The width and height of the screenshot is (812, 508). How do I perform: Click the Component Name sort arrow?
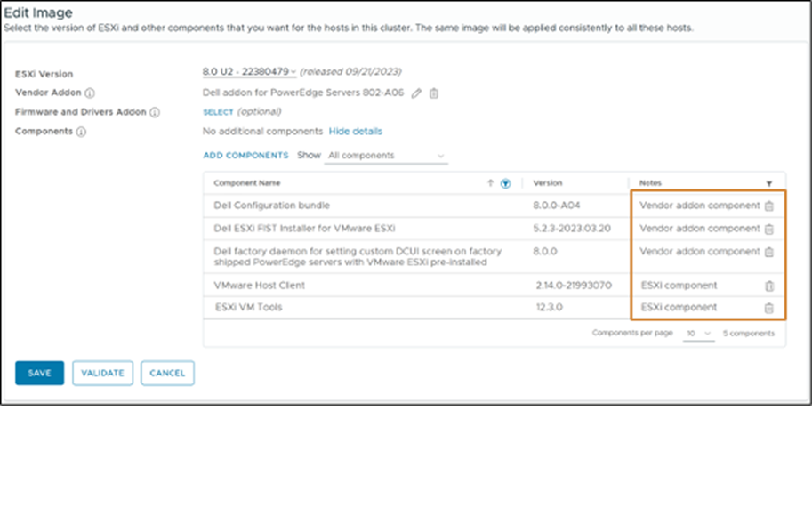tap(490, 182)
